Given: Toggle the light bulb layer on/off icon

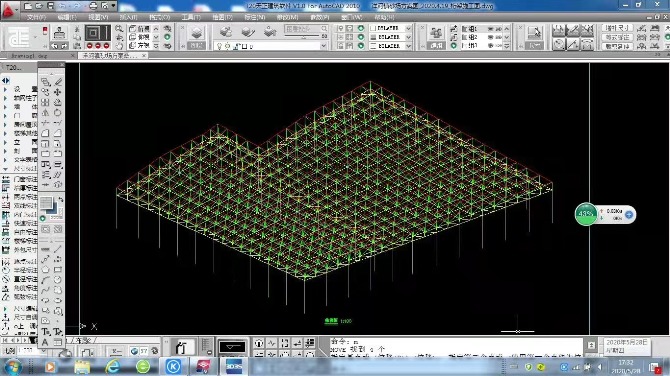Looking at the screenshot, I should coord(220,46).
